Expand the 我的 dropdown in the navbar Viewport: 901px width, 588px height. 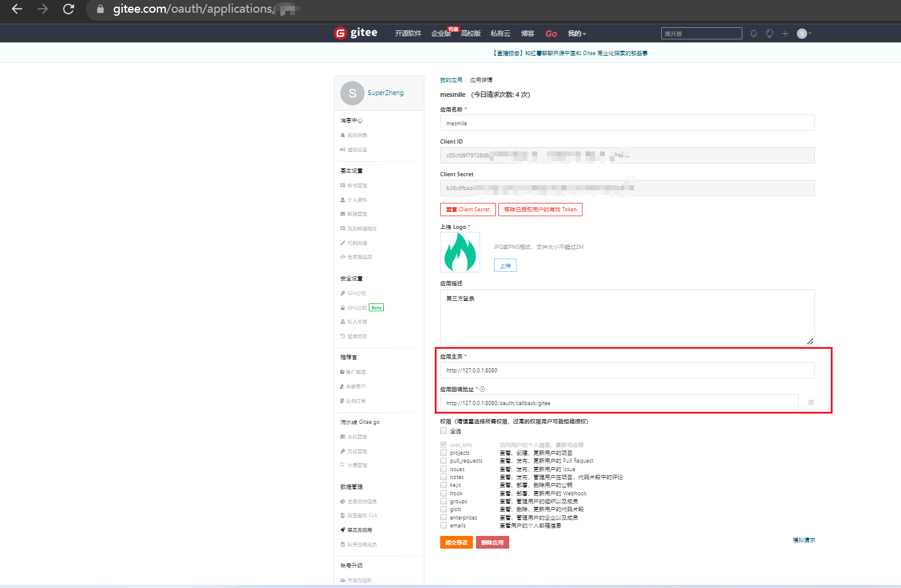576,34
